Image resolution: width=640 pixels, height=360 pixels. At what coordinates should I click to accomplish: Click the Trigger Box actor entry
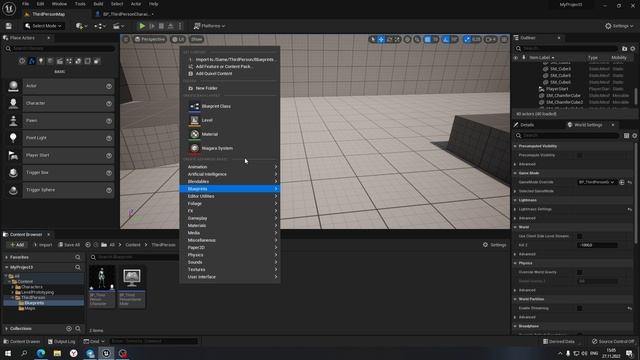(x=60, y=173)
